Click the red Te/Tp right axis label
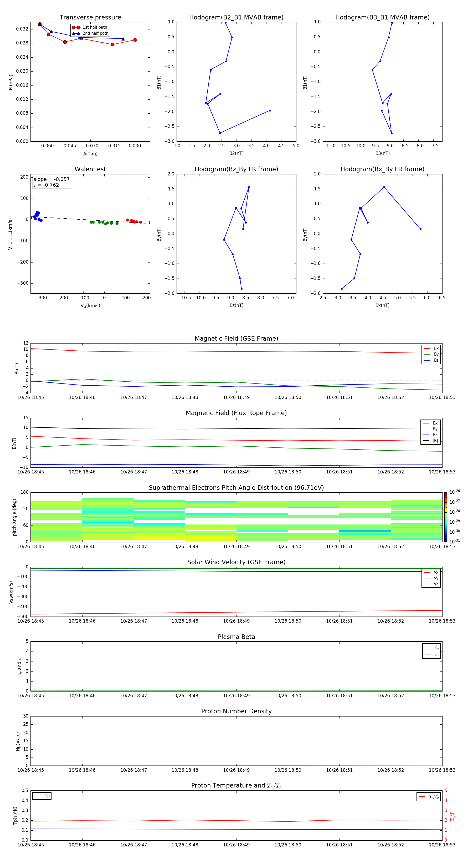 click(453, 815)
